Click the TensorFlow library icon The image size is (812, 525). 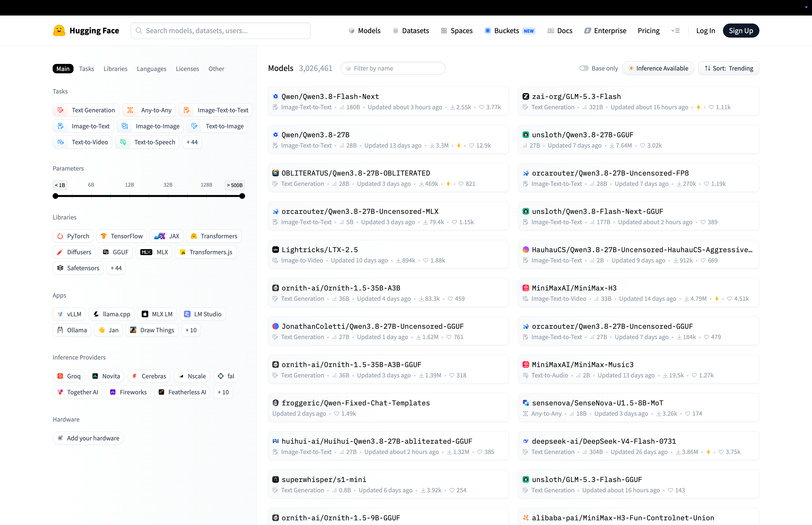tap(104, 236)
